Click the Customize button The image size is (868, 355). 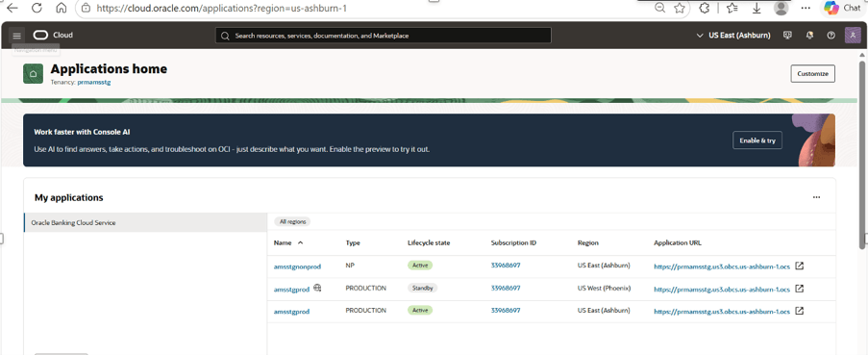(x=812, y=74)
